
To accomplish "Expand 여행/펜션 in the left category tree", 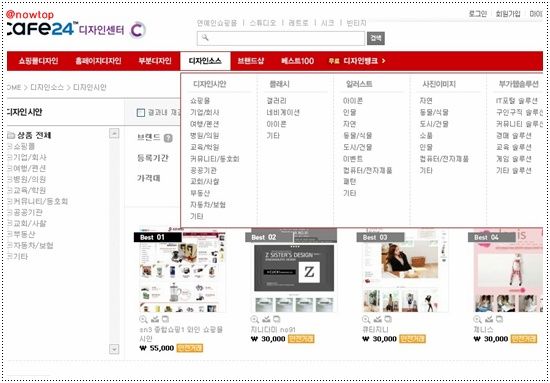I will [9, 168].
